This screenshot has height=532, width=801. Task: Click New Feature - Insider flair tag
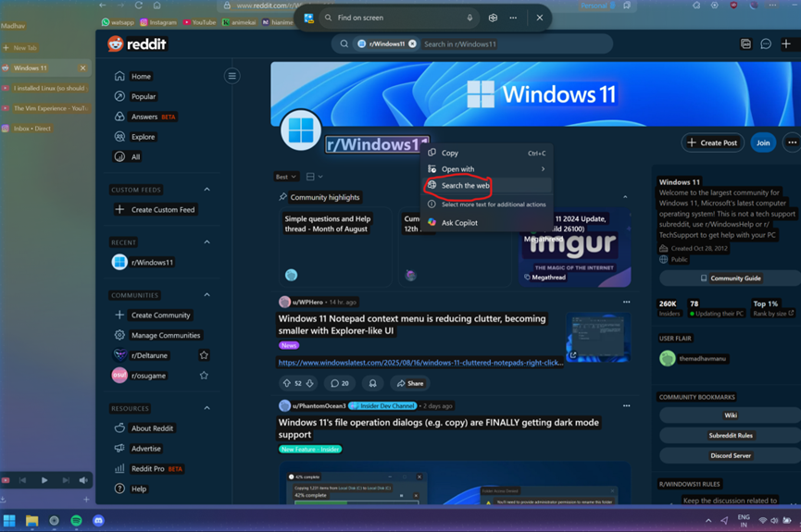310,450
